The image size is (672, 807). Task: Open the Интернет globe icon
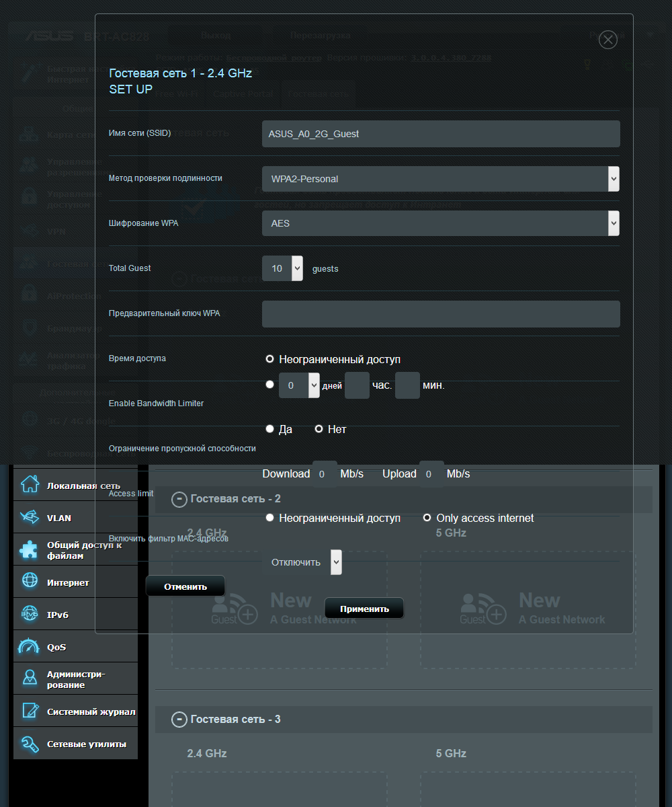point(30,582)
